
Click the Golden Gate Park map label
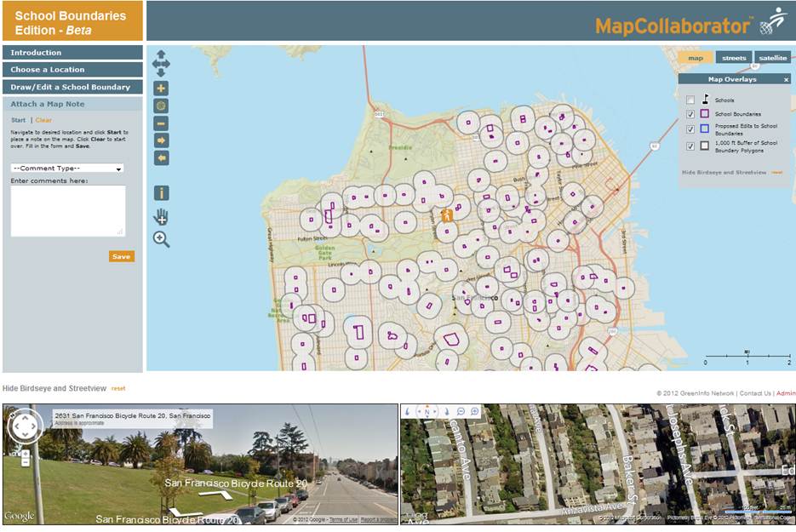pos(325,252)
